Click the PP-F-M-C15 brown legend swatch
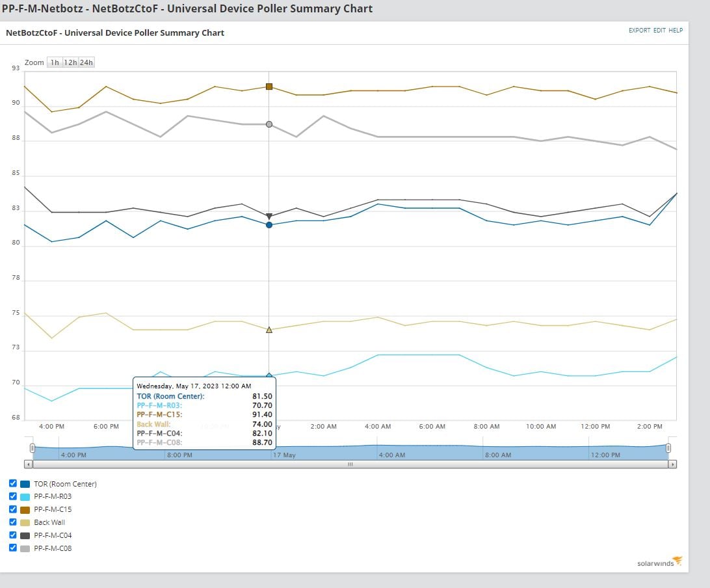 [25, 510]
